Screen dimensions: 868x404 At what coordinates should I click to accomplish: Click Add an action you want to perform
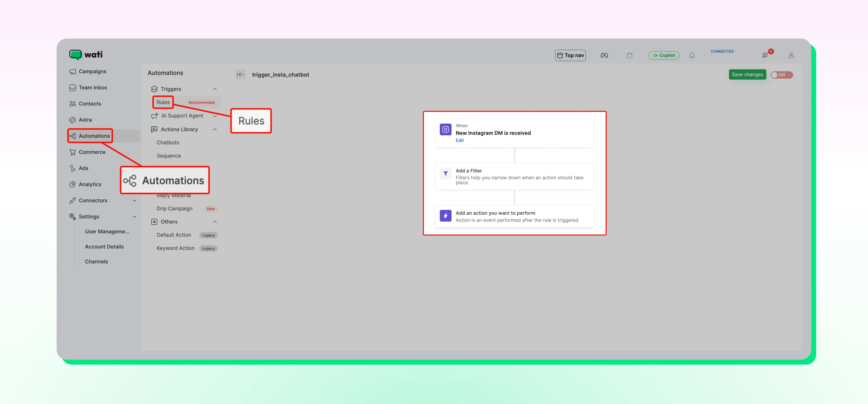point(514,217)
